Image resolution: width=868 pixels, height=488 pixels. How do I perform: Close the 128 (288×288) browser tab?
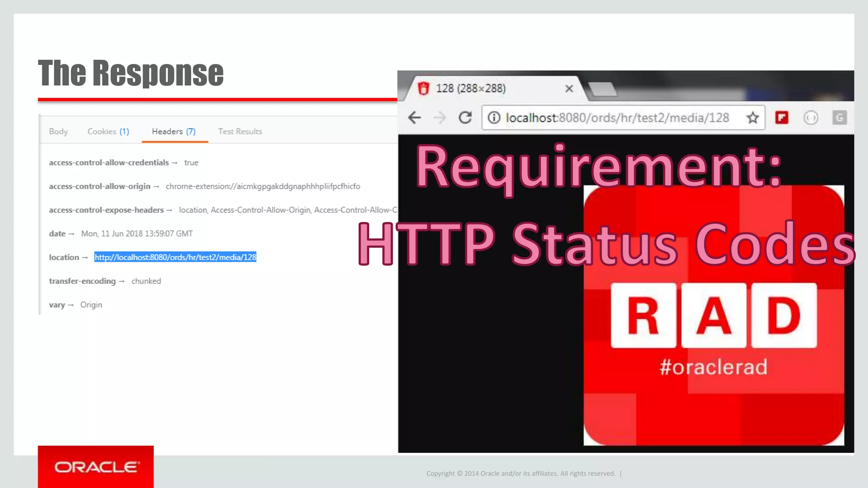tap(569, 89)
